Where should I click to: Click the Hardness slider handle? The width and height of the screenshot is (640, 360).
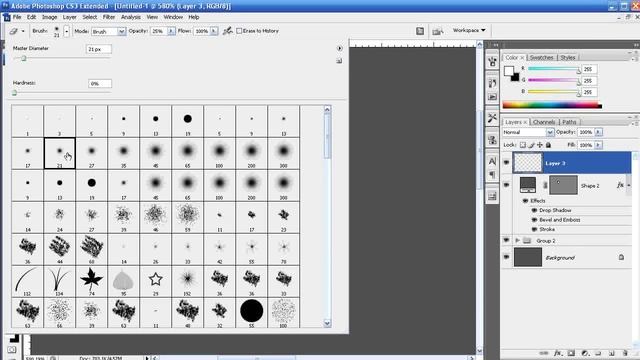pyautogui.click(x=15, y=93)
